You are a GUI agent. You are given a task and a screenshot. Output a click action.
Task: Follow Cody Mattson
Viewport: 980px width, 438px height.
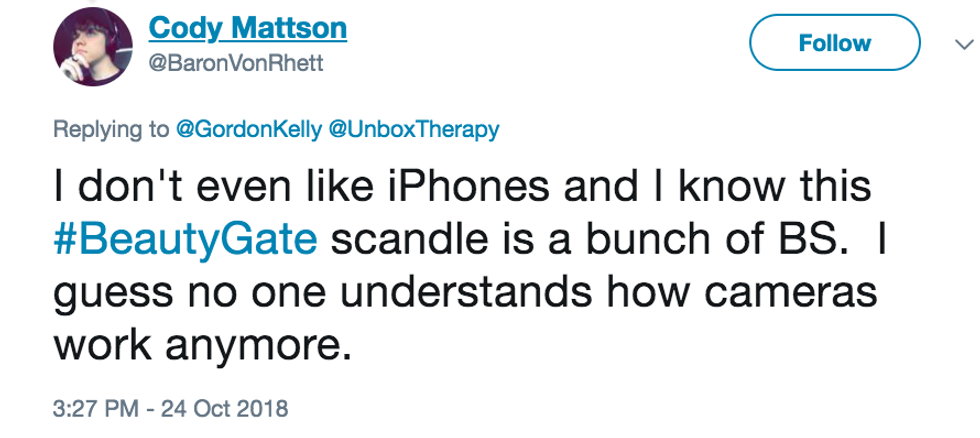pyautogui.click(x=834, y=44)
